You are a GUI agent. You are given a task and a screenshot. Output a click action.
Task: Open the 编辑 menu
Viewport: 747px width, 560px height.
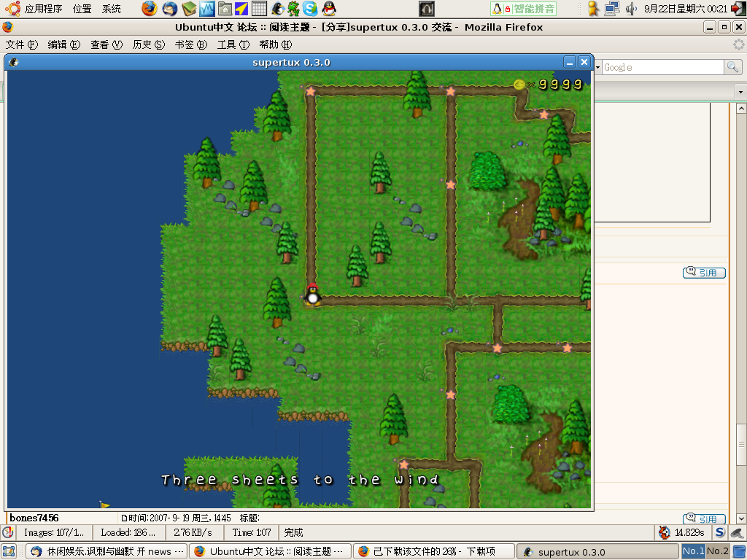[x=64, y=44]
